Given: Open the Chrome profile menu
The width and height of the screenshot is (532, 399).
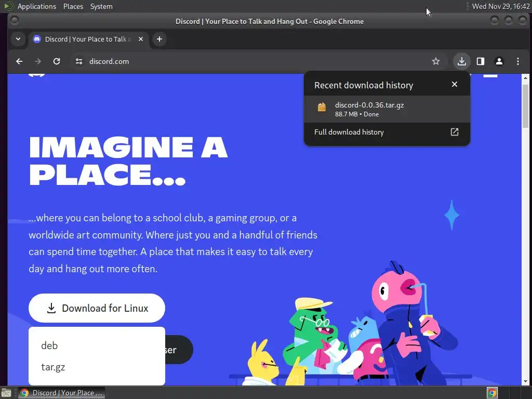Looking at the screenshot, I should click(x=499, y=61).
